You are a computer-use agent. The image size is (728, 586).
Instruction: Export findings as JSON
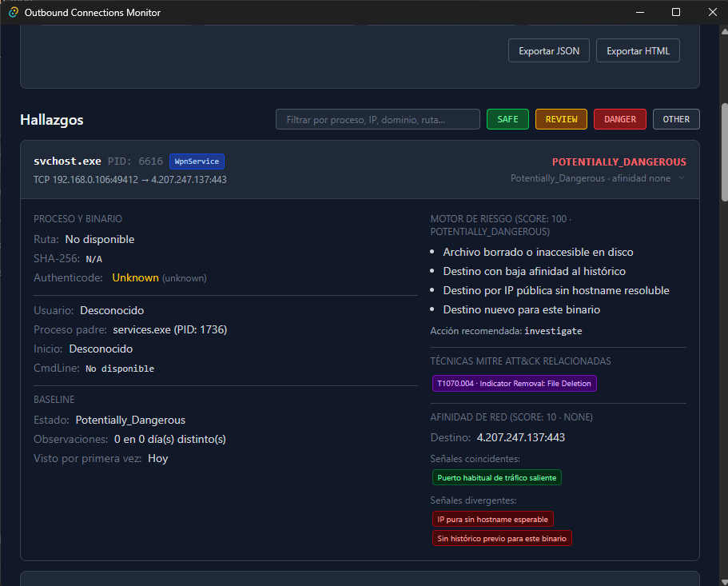(549, 50)
